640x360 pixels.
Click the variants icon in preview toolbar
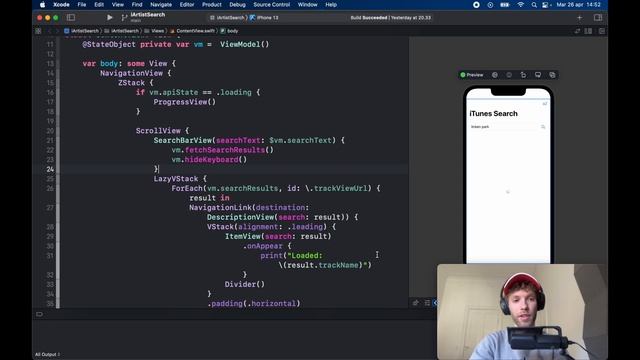(509, 75)
